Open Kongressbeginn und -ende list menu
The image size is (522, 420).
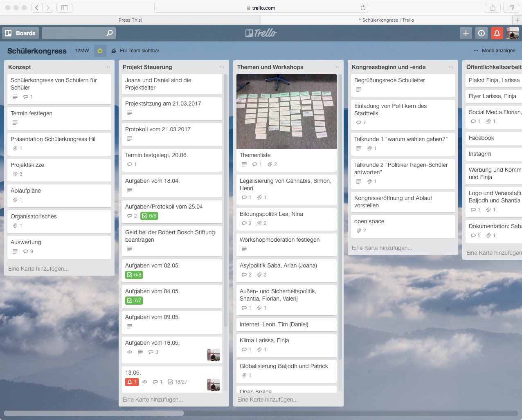[x=451, y=67]
